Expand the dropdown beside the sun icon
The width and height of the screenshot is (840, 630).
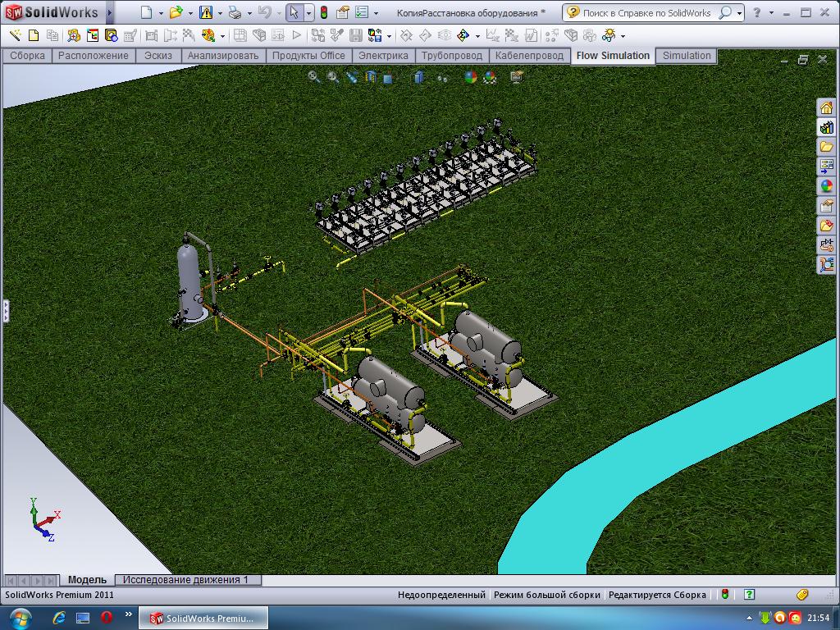pyautogui.click(x=623, y=36)
